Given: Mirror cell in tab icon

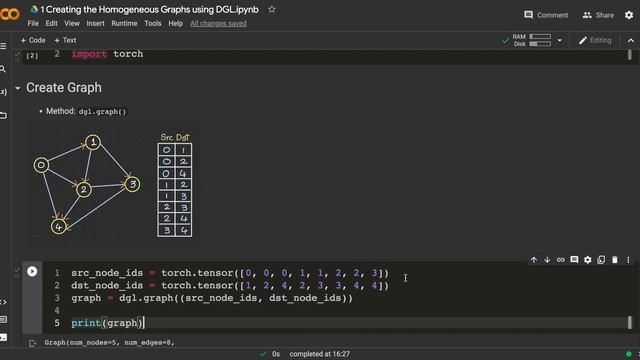Looking at the screenshot, I should [601, 260].
